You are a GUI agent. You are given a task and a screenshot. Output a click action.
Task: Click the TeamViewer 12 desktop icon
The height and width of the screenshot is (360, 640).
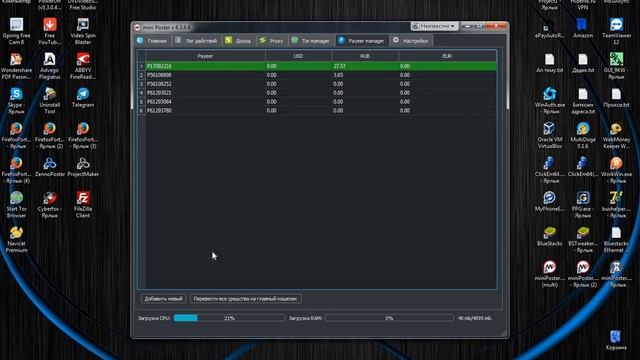click(616, 31)
